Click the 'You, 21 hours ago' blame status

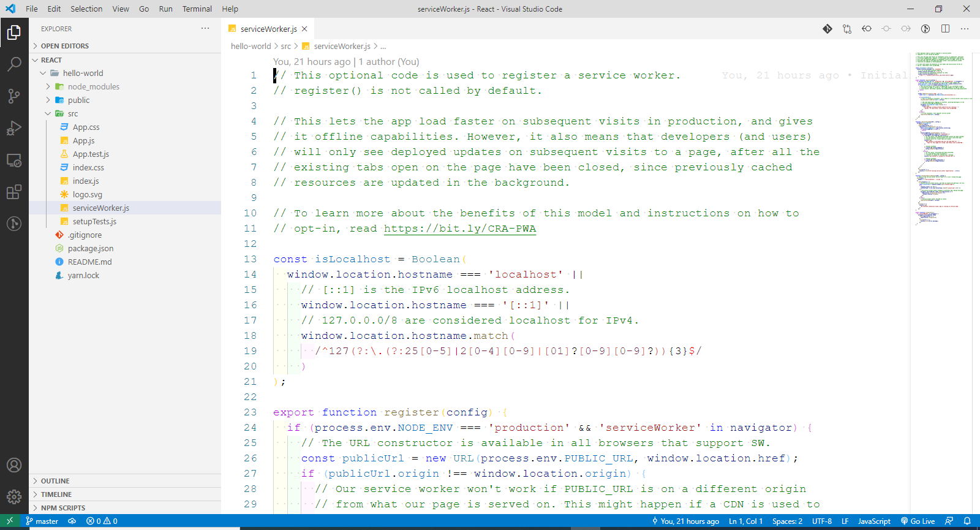tap(685, 521)
